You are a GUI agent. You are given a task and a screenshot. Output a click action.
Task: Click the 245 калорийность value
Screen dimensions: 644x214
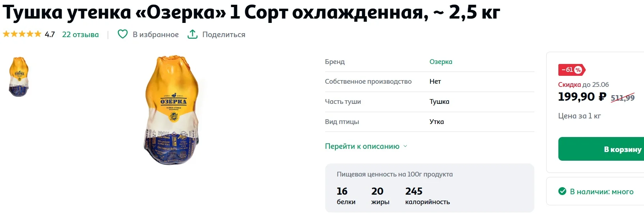click(427, 196)
